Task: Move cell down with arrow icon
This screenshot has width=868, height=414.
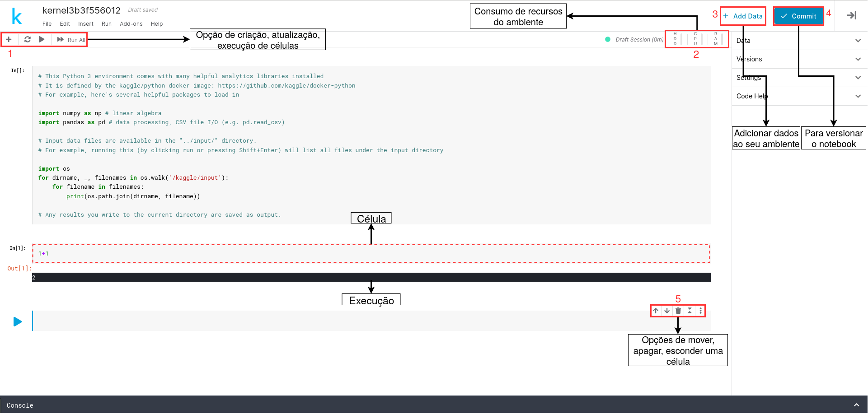Action: pos(667,311)
